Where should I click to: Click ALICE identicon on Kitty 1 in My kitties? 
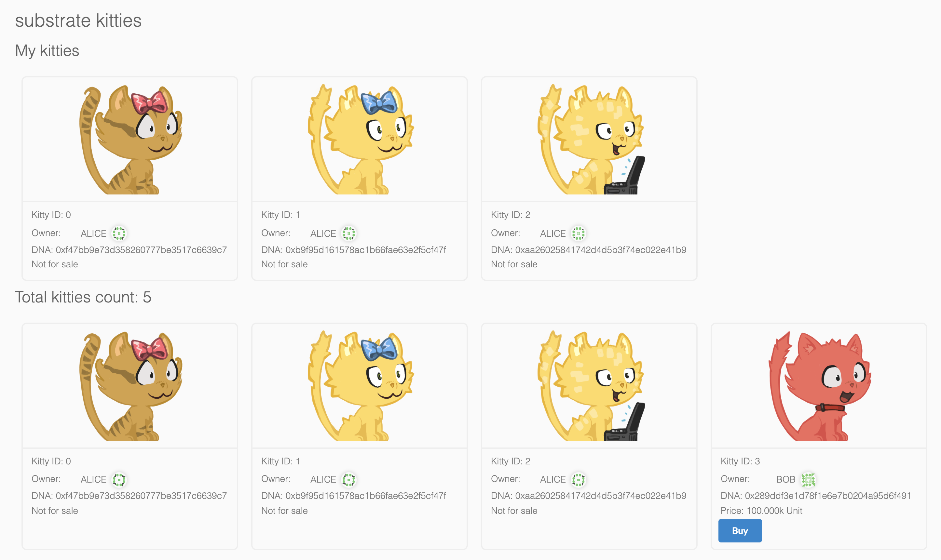tap(348, 233)
